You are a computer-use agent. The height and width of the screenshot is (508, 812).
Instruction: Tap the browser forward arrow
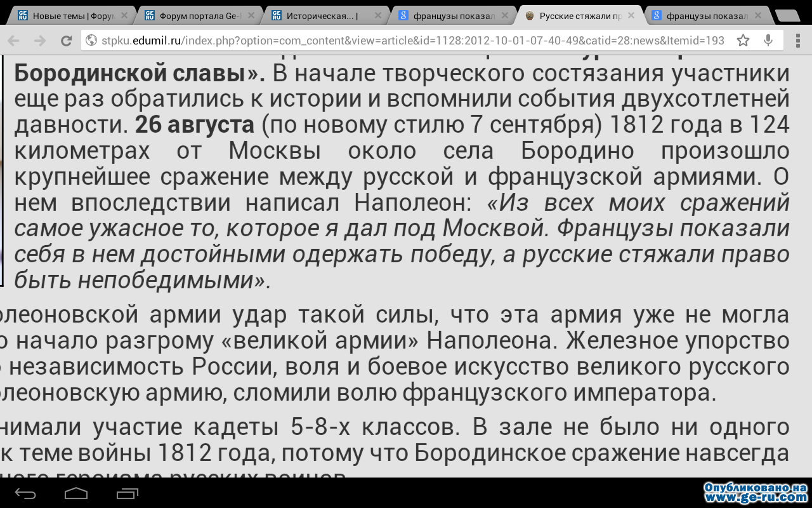(x=40, y=41)
